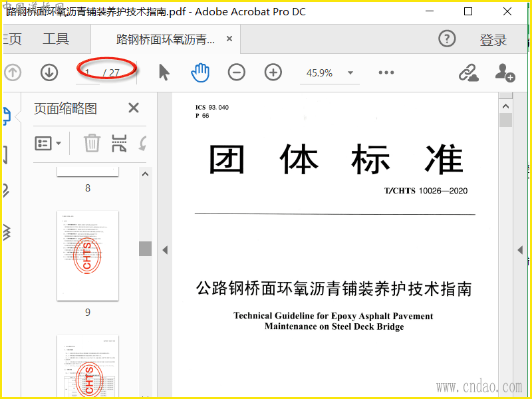Viewport: 532px width, 399px height.
Task: Click the 公路钢桥面环氧沥青铺装养护技术指南 title
Action: 334,289
